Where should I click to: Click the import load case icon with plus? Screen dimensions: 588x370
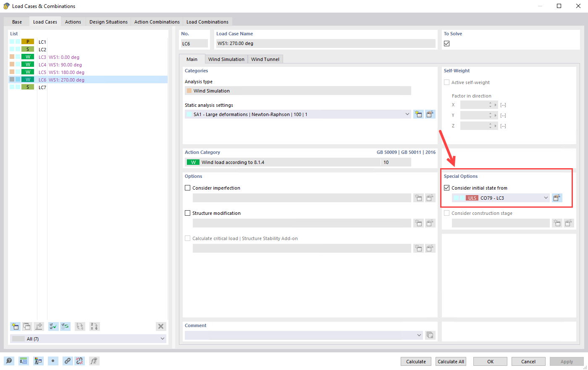point(39,326)
